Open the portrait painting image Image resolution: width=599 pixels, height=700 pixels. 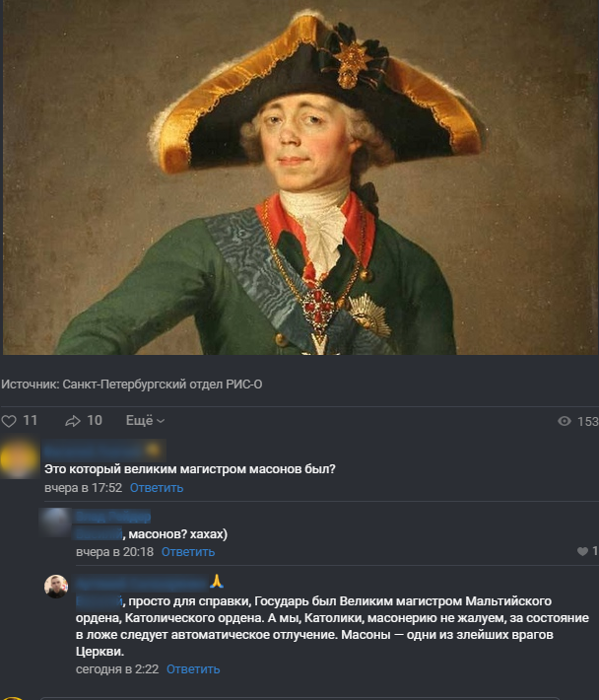tap(299, 177)
